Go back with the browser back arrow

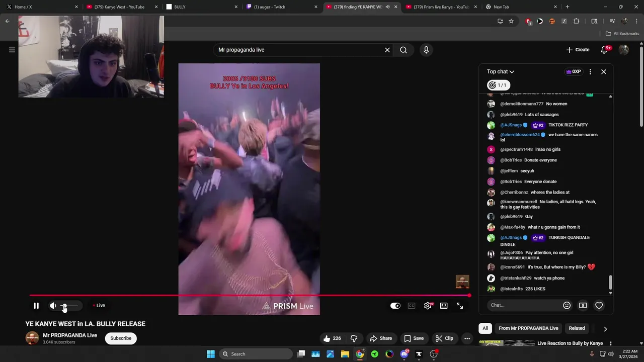8,21
